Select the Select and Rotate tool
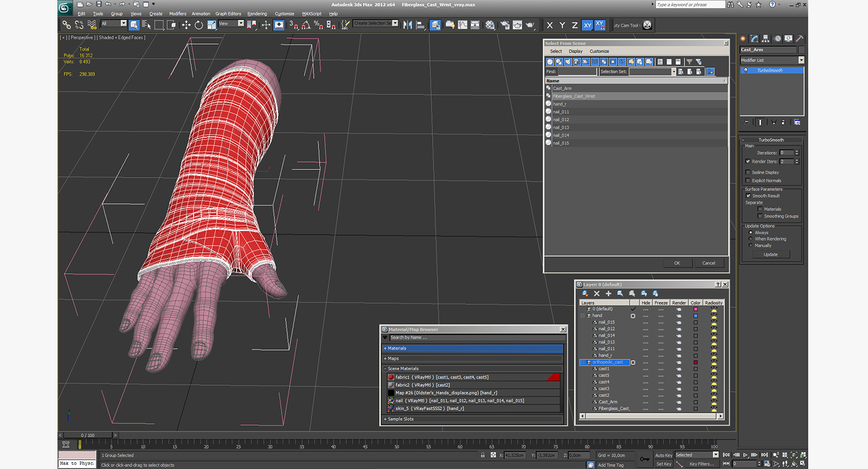868x469 pixels. [x=199, y=25]
